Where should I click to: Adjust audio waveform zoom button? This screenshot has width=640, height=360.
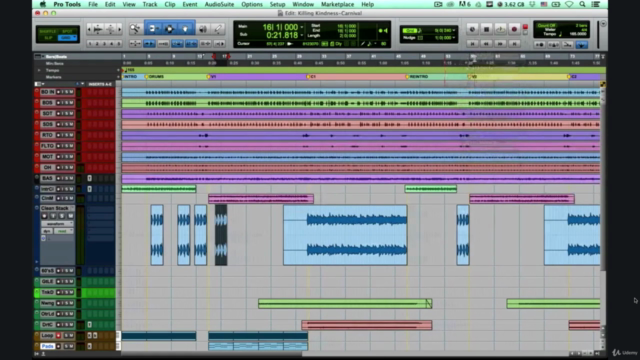click(x=98, y=29)
